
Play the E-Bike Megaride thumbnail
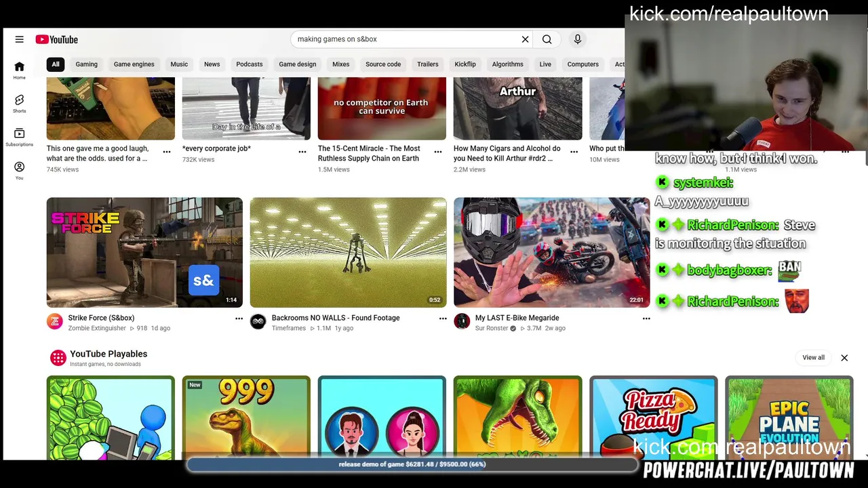552,252
